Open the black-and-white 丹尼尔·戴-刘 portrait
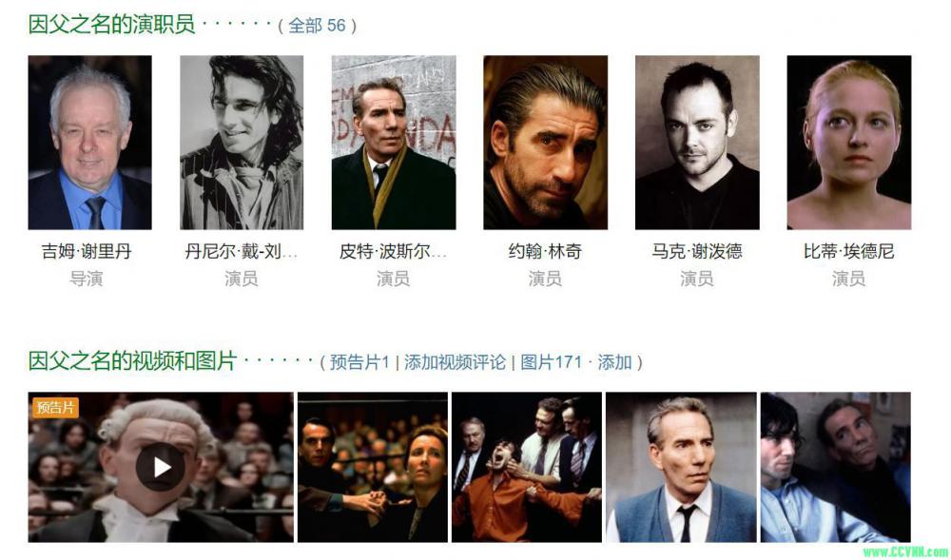Viewport: 951px width, 560px height. pyautogui.click(x=242, y=143)
